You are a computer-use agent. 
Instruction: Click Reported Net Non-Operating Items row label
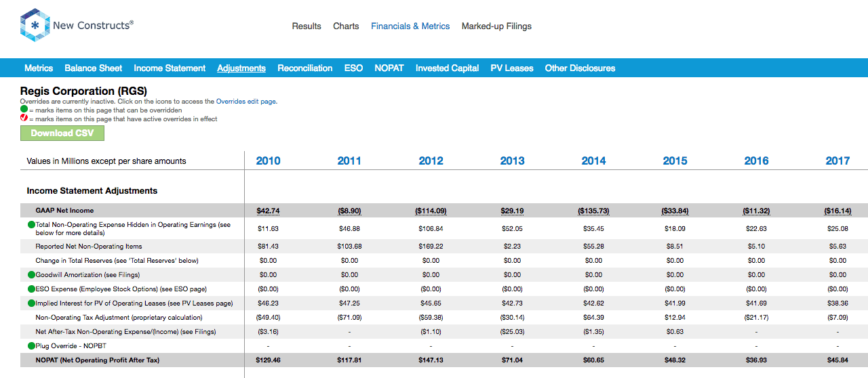click(x=89, y=247)
